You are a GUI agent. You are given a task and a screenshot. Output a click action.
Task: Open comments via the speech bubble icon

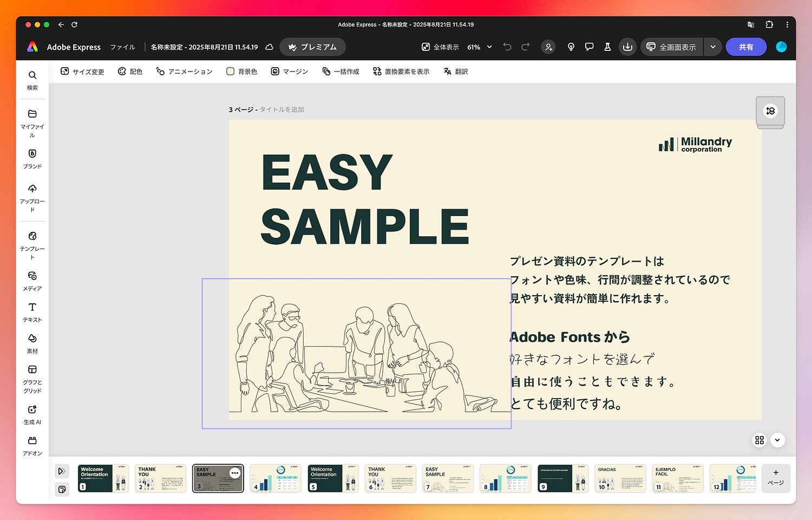click(x=589, y=47)
